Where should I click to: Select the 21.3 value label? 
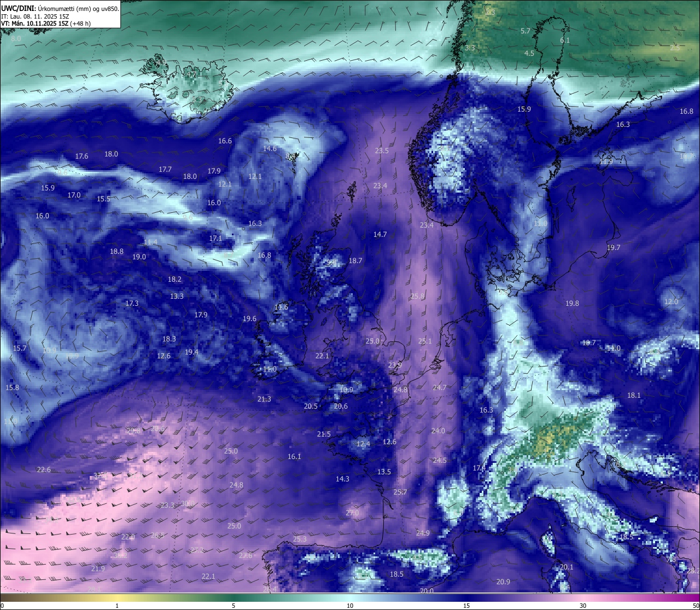[x=264, y=399]
